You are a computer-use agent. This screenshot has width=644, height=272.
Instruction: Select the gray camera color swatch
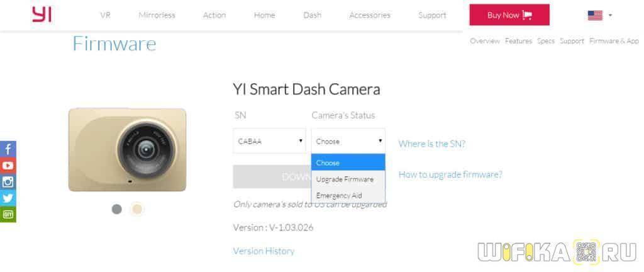coord(117,209)
